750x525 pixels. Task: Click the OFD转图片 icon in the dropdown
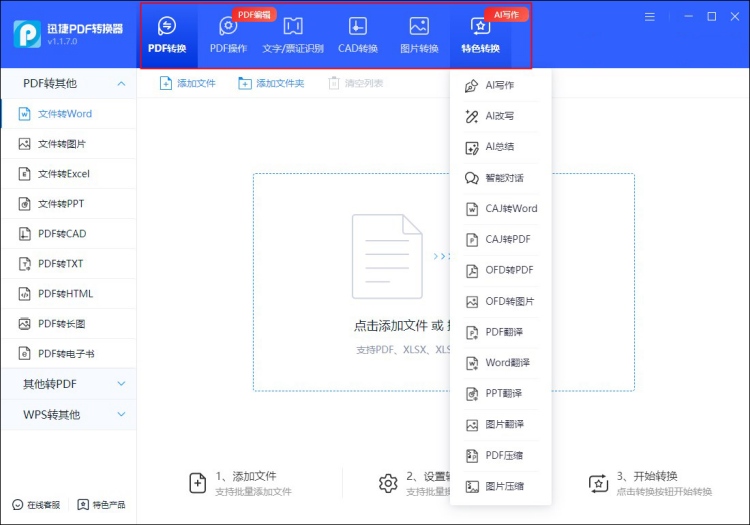point(472,302)
